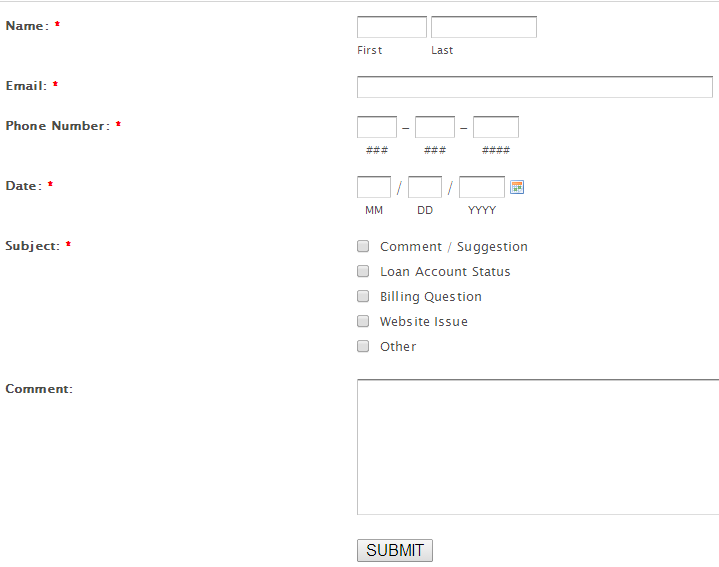Click the DD day date field

click(x=425, y=187)
